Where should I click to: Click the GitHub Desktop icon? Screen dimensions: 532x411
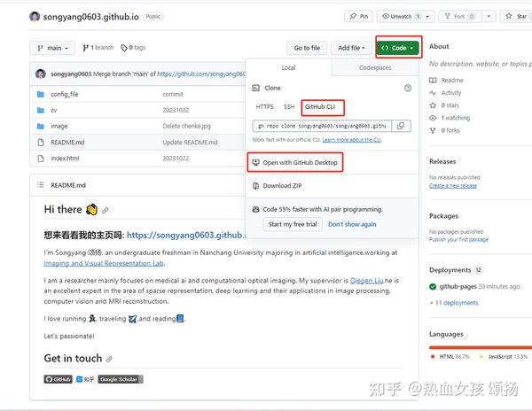click(x=256, y=163)
